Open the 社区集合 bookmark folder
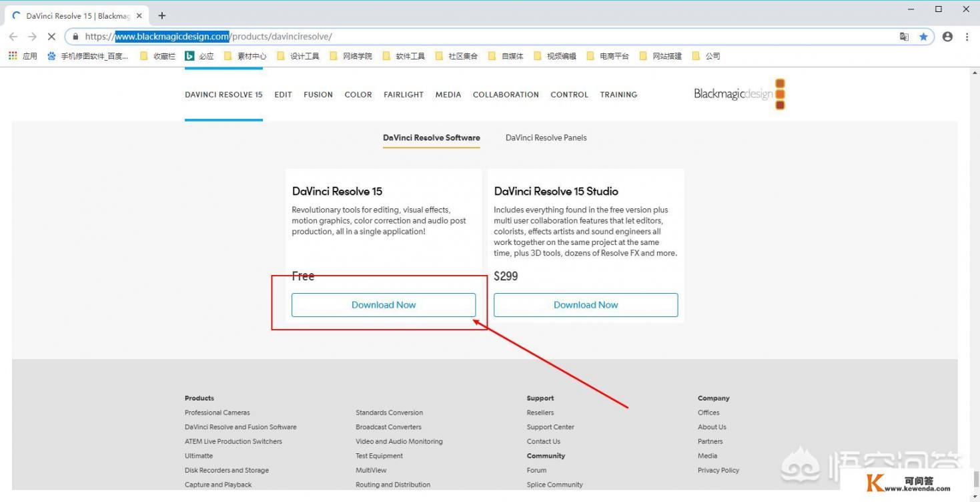 [x=456, y=56]
